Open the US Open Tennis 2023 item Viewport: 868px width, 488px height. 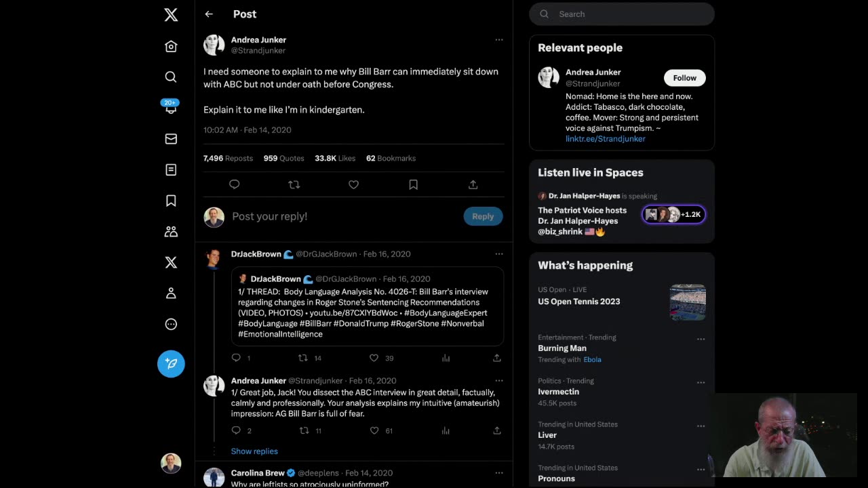pos(578,302)
